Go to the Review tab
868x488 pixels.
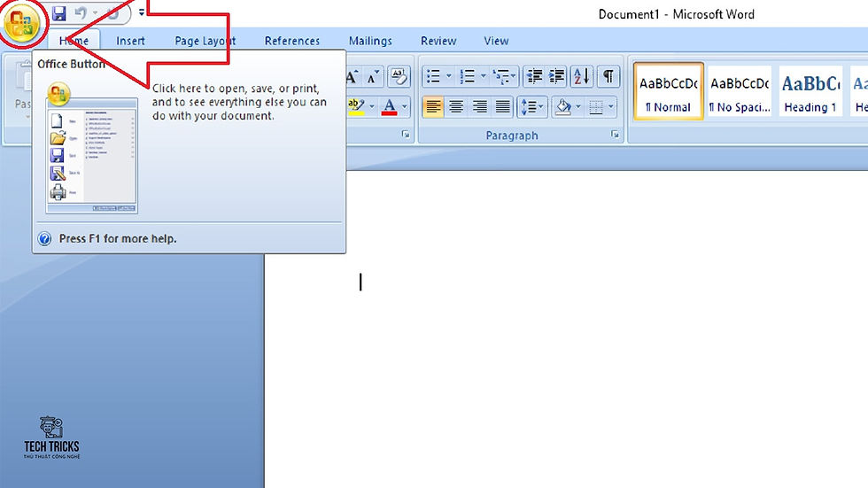[x=438, y=41]
